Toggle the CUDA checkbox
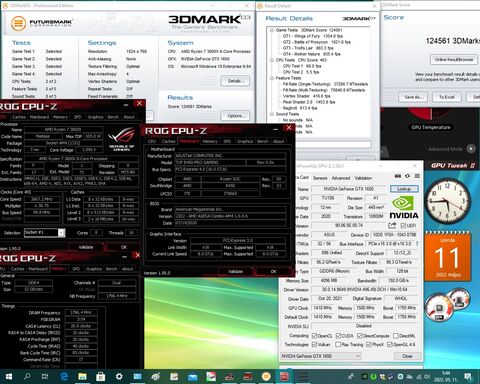The width and height of the screenshot is (480, 384). [x=338, y=335]
